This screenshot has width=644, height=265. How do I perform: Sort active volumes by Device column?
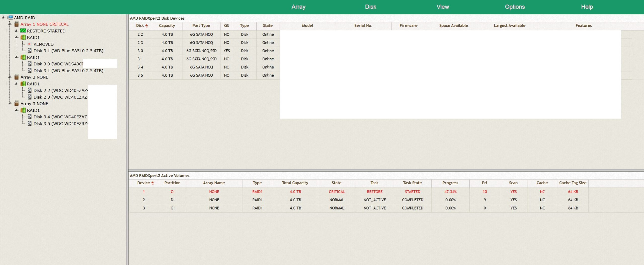144,183
